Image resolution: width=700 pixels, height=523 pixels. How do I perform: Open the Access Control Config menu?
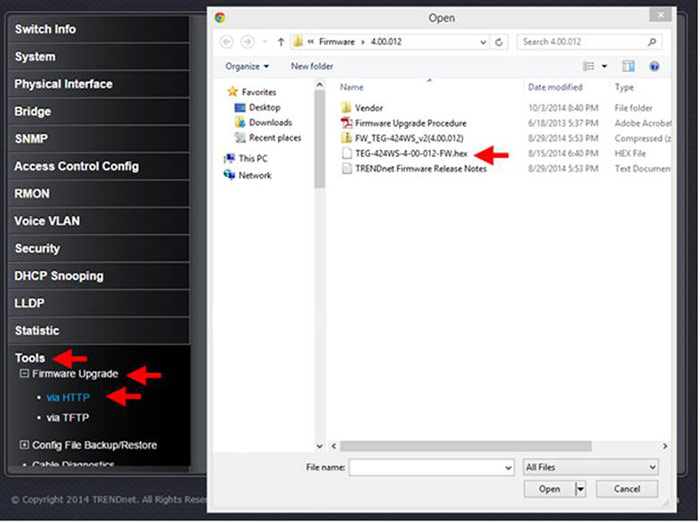(99, 166)
